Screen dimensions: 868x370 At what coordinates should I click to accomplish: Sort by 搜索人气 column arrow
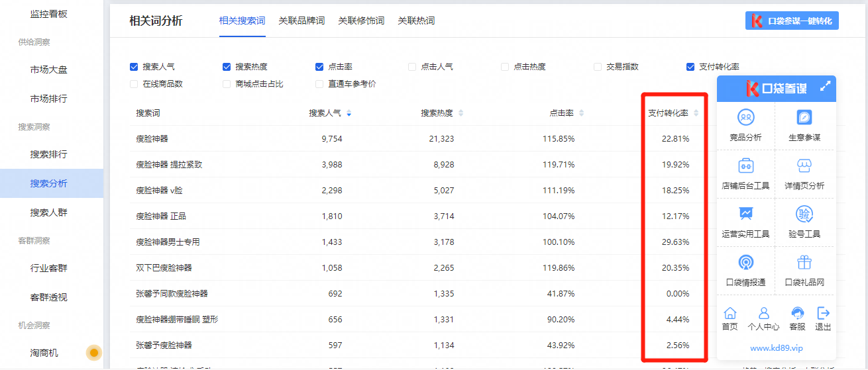(x=349, y=113)
